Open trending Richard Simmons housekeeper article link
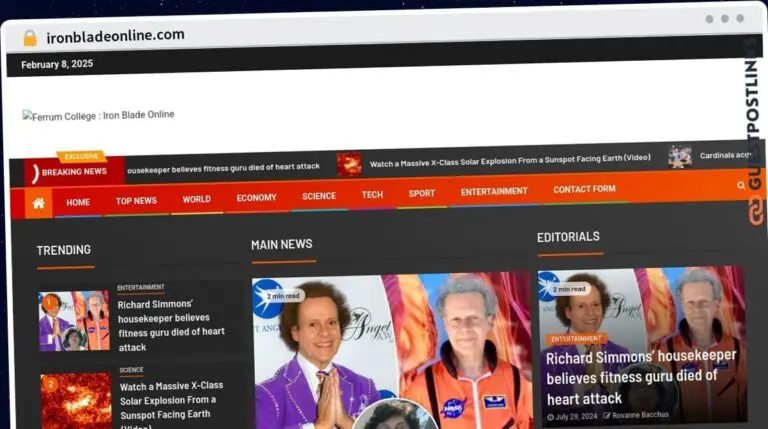Screen dimensions: 768x429 click(171, 325)
